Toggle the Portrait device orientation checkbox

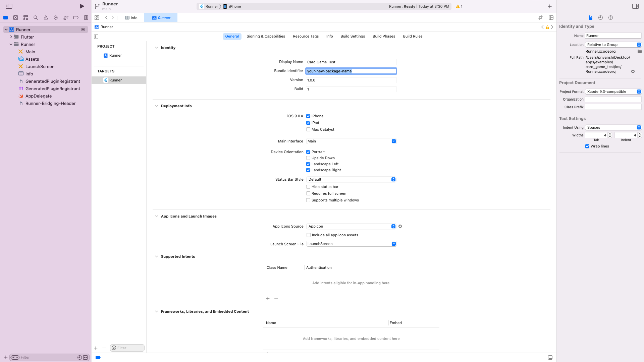pos(308,152)
